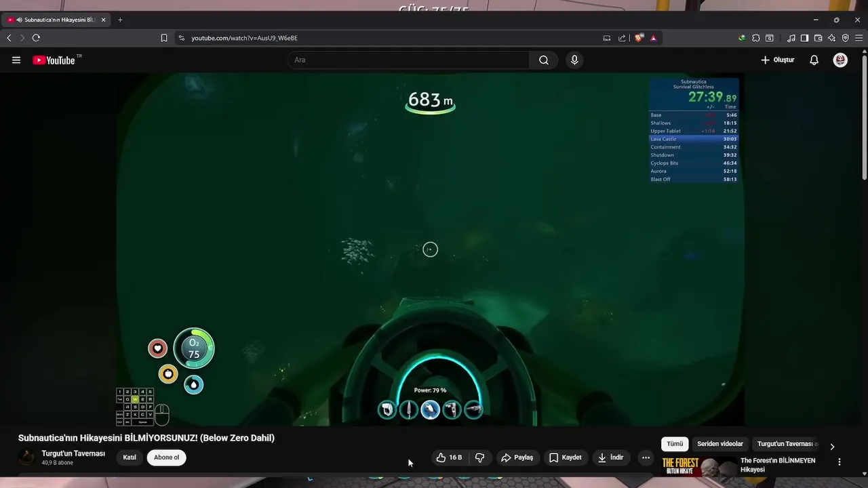The width and height of the screenshot is (868, 488).
Task: Select the Subnautica video browser tab
Action: [x=56, y=20]
